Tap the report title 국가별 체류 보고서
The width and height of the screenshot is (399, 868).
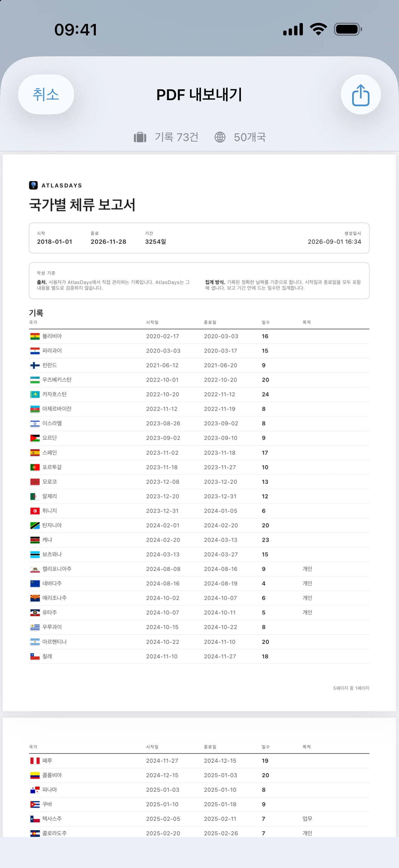tap(83, 205)
